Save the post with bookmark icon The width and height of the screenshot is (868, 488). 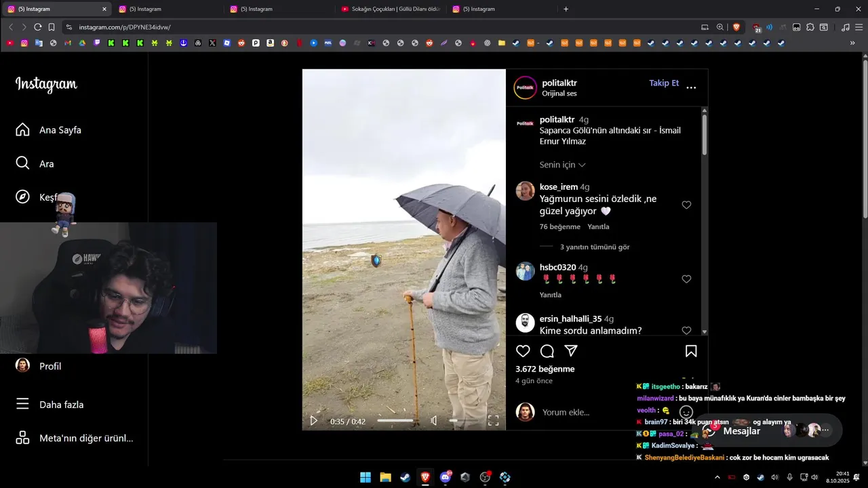coord(691,351)
